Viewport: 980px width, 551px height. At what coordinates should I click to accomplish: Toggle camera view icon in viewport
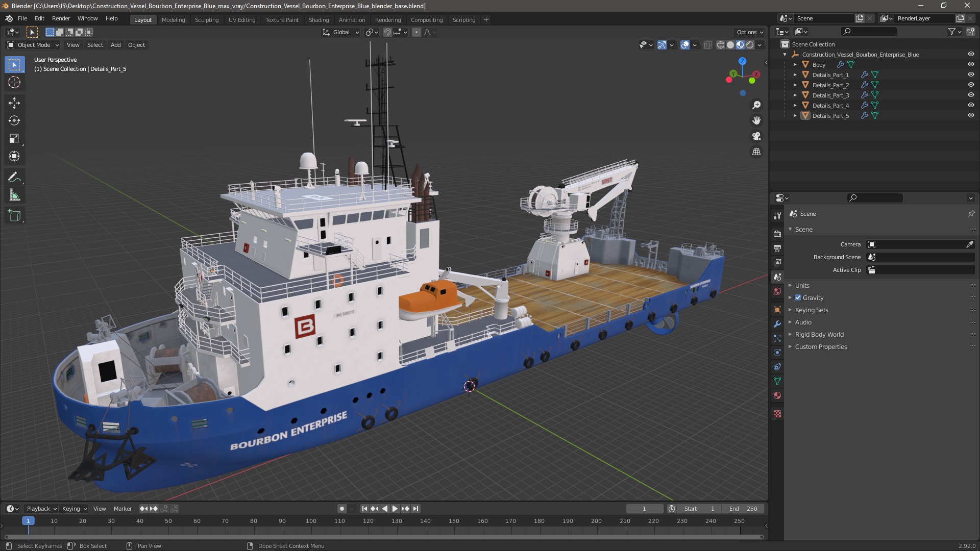[x=756, y=136]
